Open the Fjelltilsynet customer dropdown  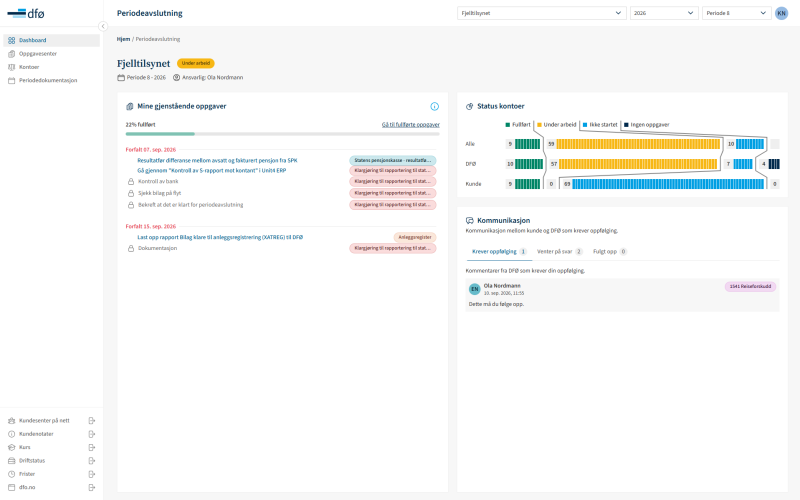tap(541, 13)
